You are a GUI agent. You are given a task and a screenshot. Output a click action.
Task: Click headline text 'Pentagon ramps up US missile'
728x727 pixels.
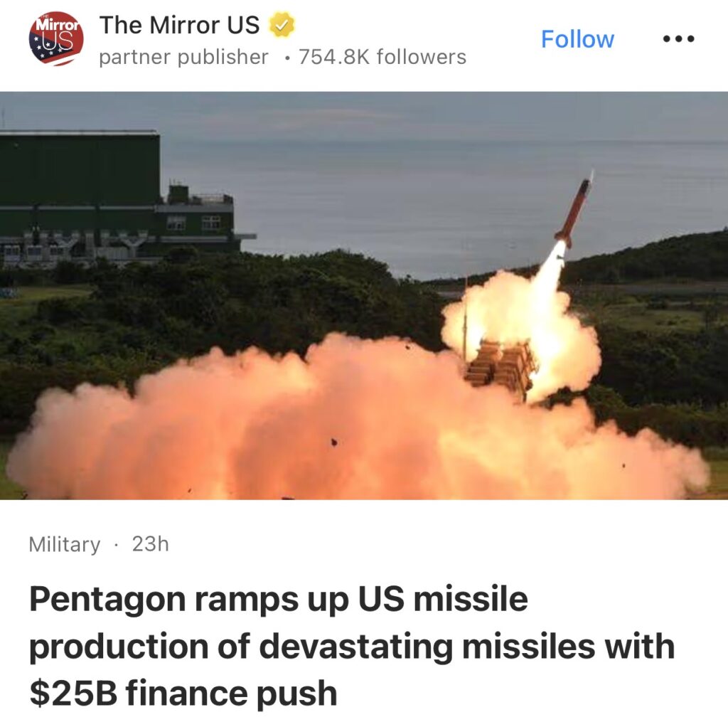[x=279, y=599]
